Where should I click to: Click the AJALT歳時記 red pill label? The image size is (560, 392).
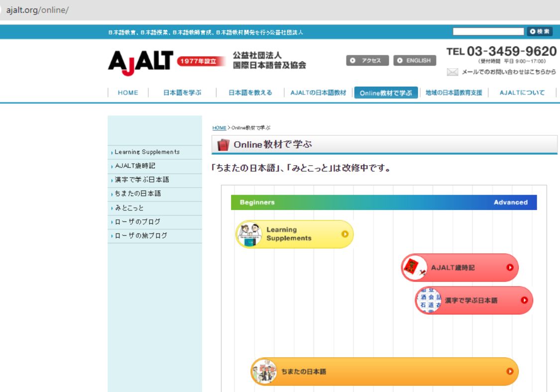point(452,268)
